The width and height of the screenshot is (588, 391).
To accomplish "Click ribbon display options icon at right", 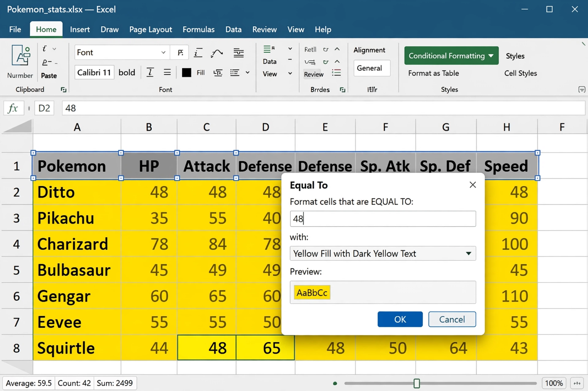I will tap(582, 89).
